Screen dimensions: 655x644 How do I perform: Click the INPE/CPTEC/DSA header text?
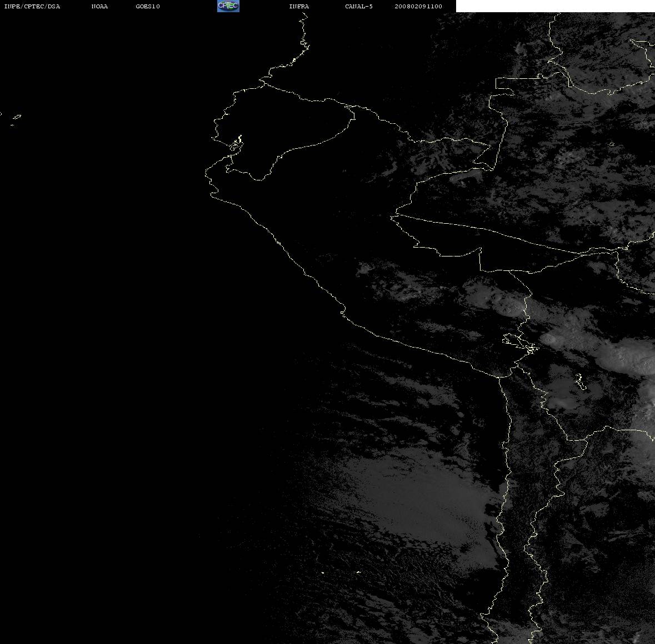pos(32,6)
